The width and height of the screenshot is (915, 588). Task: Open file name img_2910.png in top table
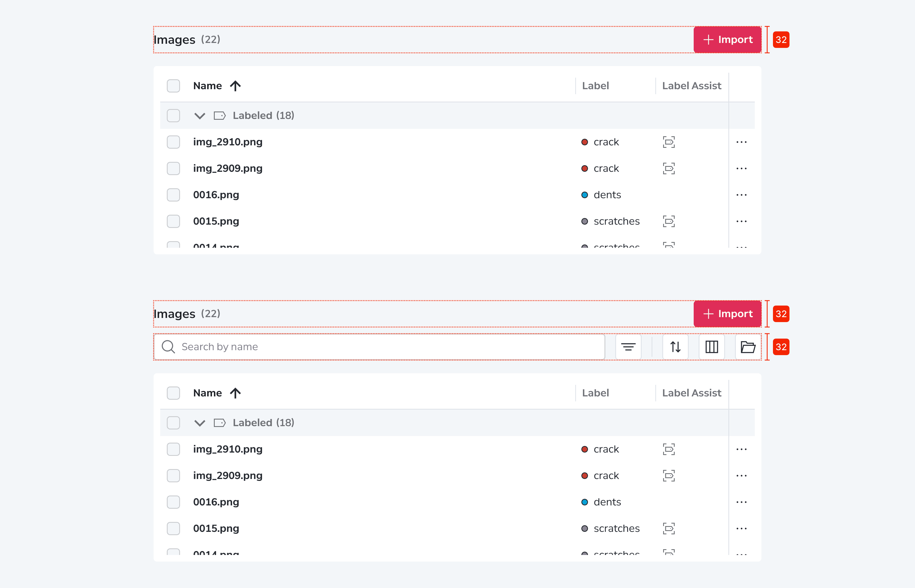(x=227, y=142)
